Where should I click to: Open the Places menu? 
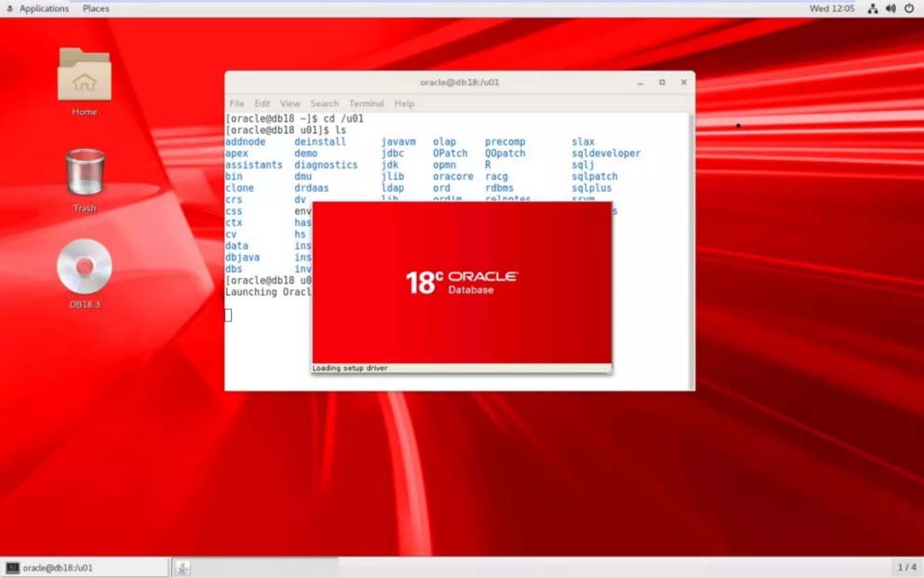point(95,8)
